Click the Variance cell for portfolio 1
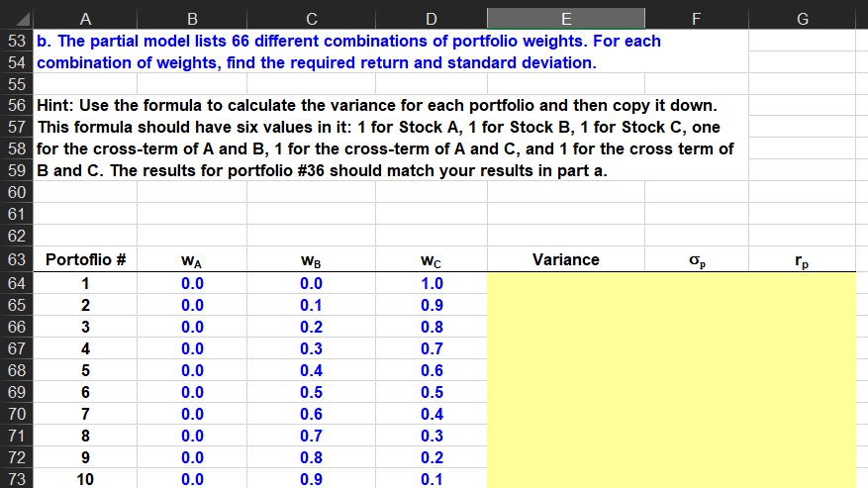 pos(566,283)
